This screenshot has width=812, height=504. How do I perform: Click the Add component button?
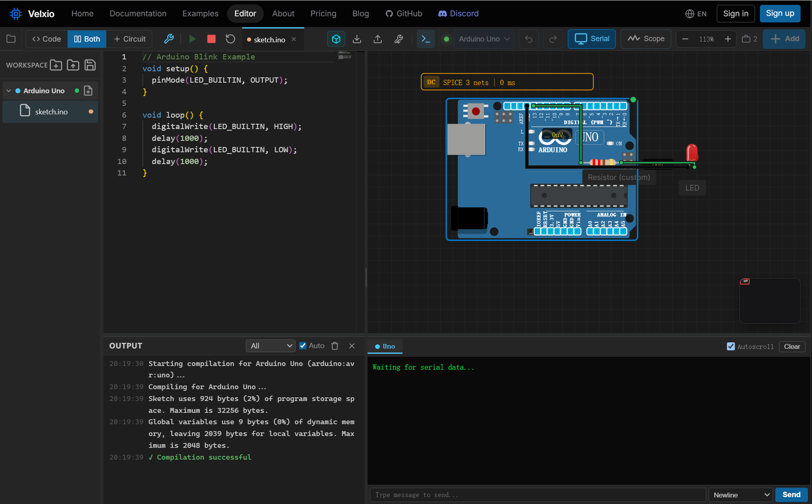click(784, 39)
